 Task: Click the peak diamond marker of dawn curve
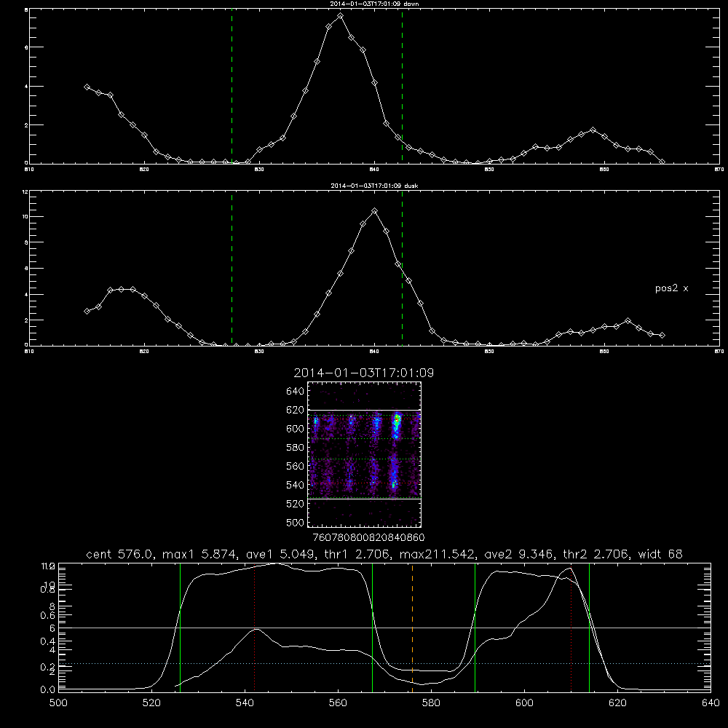340,16
